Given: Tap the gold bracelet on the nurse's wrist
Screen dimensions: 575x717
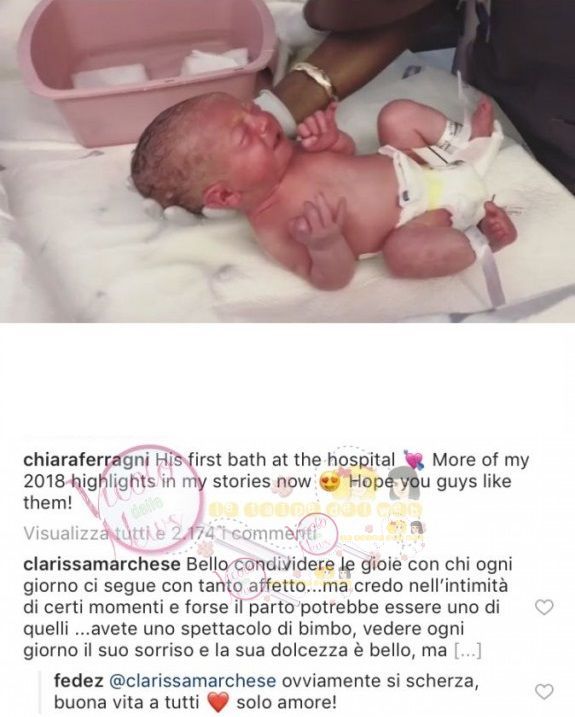Looking at the screenshot, I should pos(316,80).
